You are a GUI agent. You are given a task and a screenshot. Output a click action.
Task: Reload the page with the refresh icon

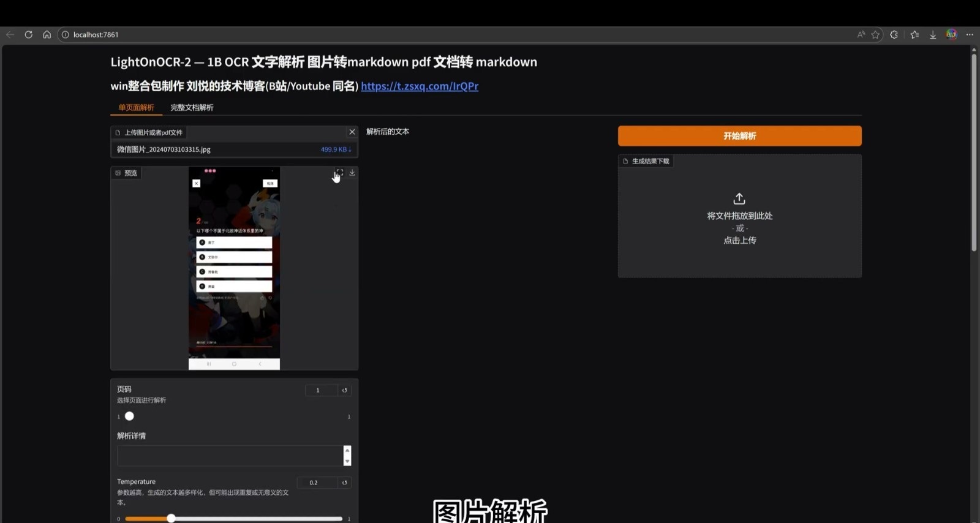tap(28, 35)
